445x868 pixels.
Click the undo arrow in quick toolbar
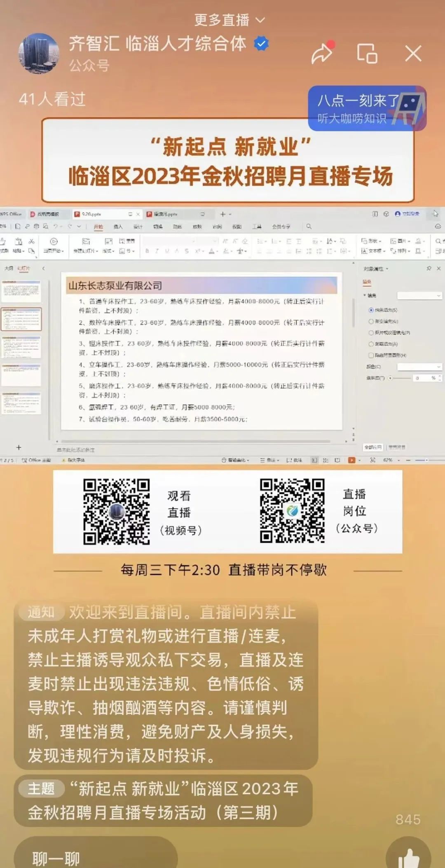pos(55,226)
